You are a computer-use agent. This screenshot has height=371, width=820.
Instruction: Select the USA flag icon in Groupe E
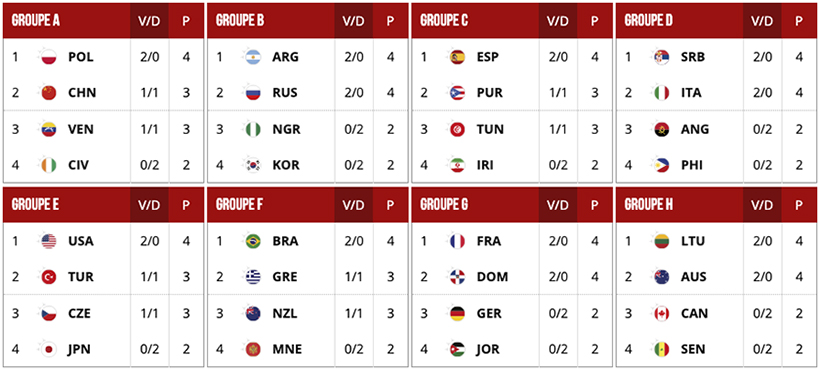[x=49, y=241]
